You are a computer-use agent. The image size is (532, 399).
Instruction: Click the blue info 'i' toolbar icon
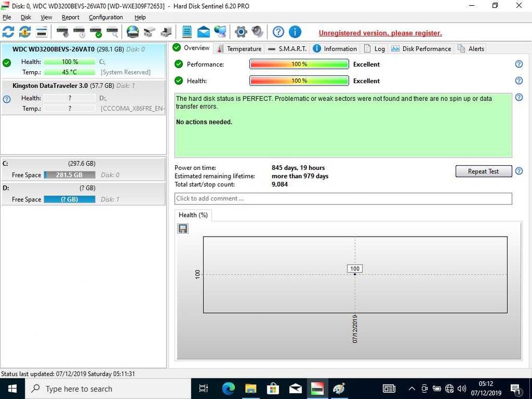pos(295,32)
